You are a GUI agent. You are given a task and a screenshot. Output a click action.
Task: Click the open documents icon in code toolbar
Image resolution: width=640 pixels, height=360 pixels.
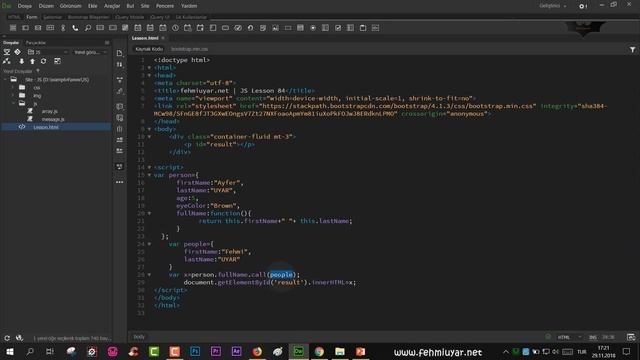pyautogui.click(x=120, y=53)
